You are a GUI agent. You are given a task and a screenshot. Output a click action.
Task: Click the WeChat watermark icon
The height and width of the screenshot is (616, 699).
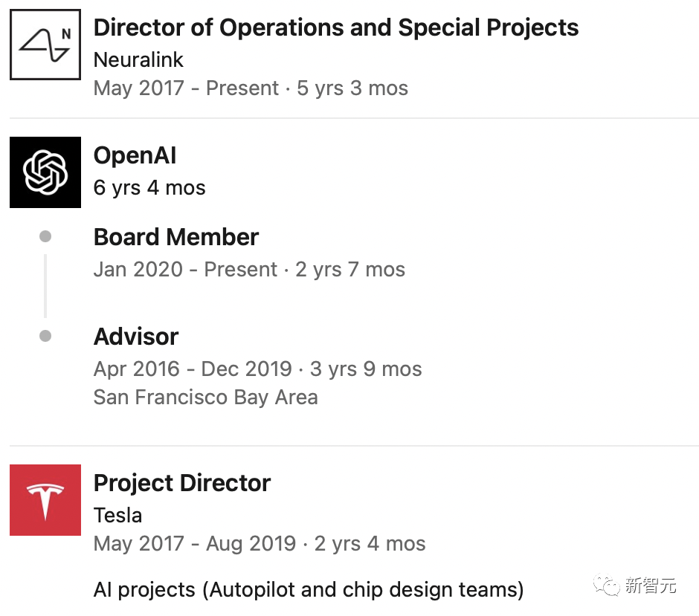coord(609,586)
